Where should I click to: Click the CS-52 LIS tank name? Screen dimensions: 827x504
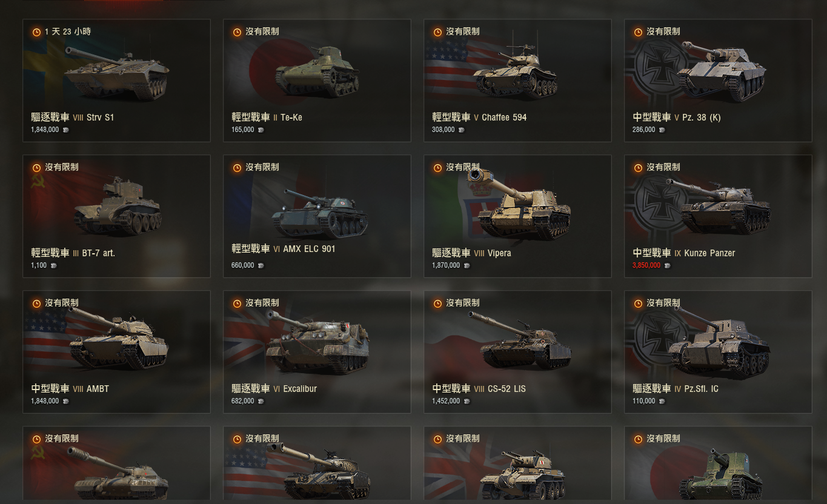[x=506, y=389]
